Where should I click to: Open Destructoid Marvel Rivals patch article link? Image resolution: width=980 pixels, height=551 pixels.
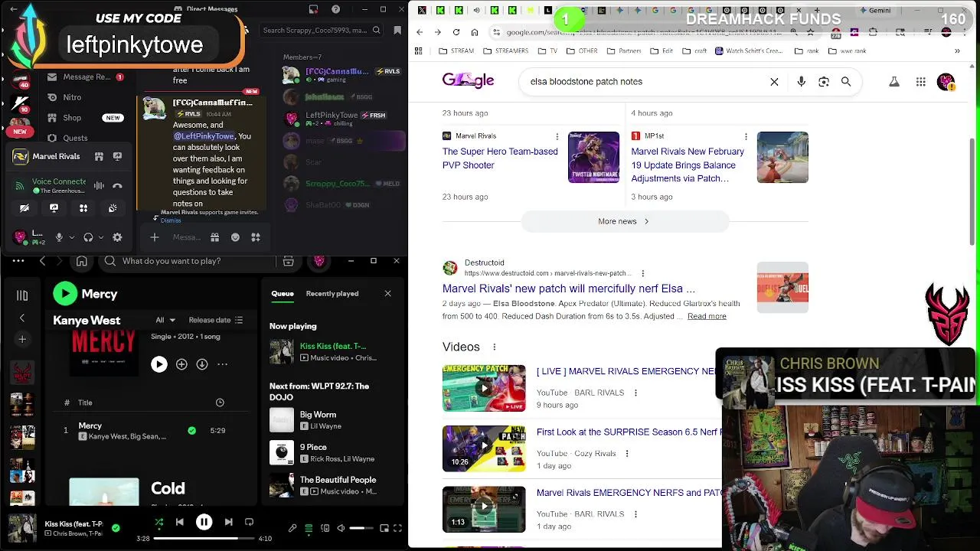point(569,289)
